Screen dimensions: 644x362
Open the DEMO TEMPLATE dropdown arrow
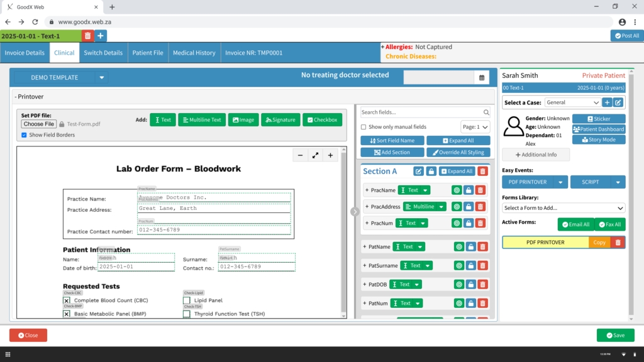101,77
